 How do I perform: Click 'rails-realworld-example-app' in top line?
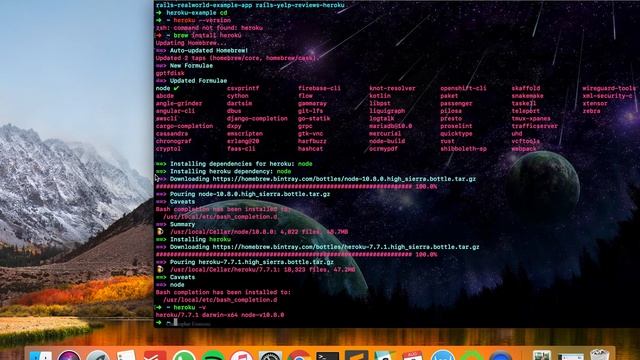[x=204, y=5]
